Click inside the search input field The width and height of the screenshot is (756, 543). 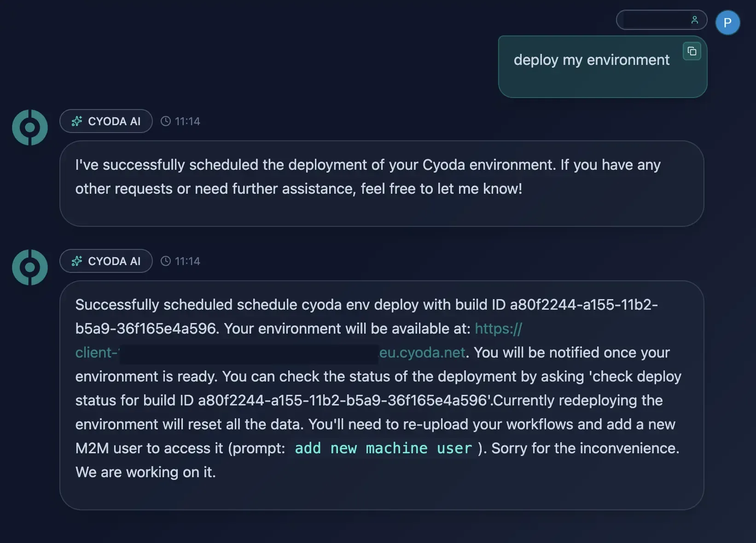654,20
